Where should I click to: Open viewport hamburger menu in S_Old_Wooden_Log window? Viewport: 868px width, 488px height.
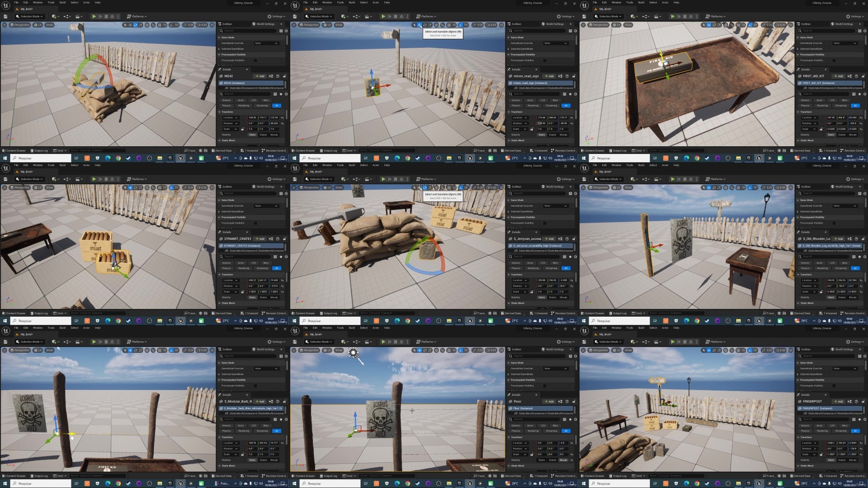(x=583, y=187)
